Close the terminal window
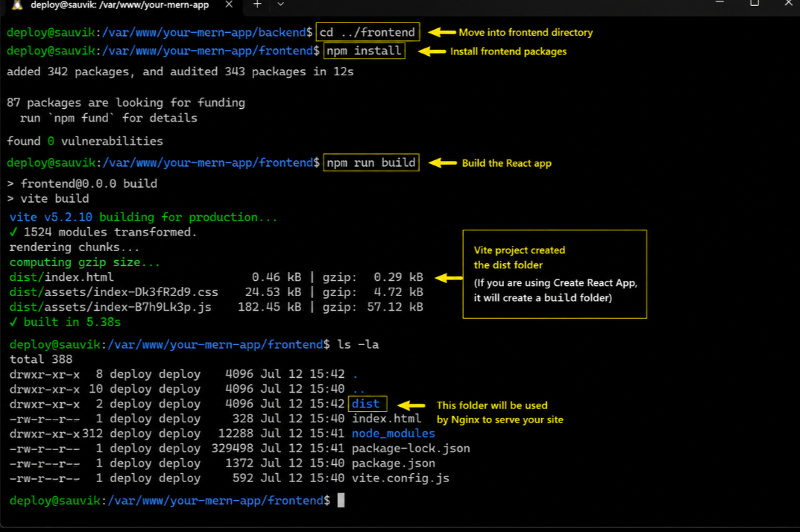 click(789, 3)
